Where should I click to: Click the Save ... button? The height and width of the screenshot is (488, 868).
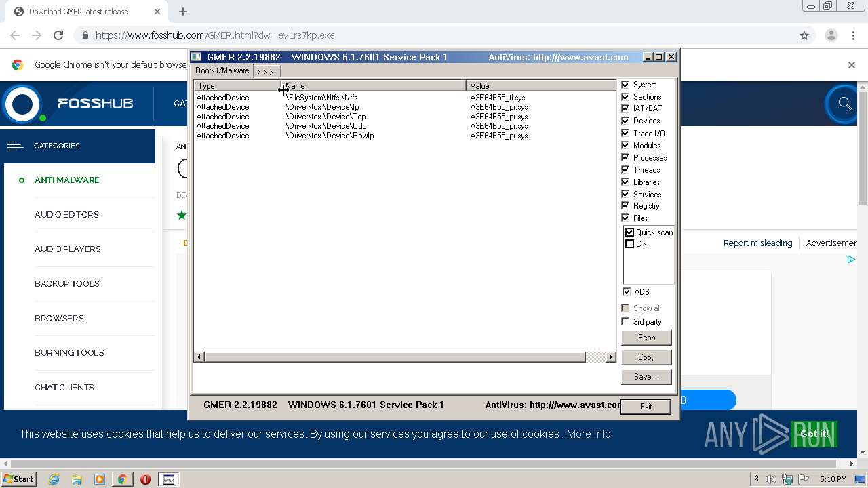pyautogui.click(x=646, y=377)
